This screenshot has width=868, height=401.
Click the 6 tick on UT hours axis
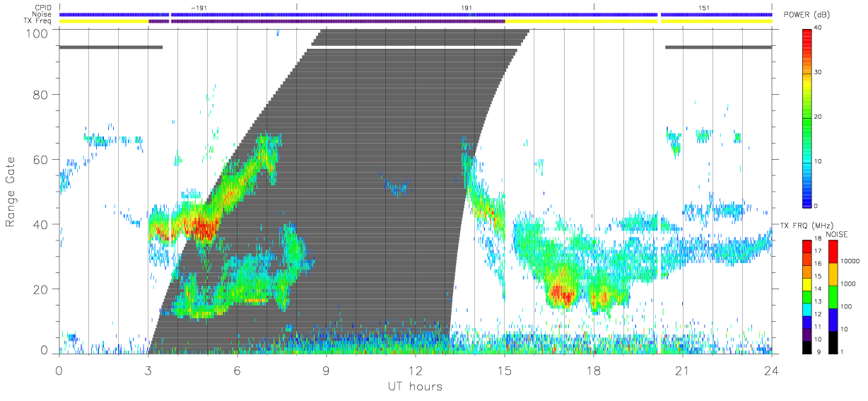click(x=237, y=371)
